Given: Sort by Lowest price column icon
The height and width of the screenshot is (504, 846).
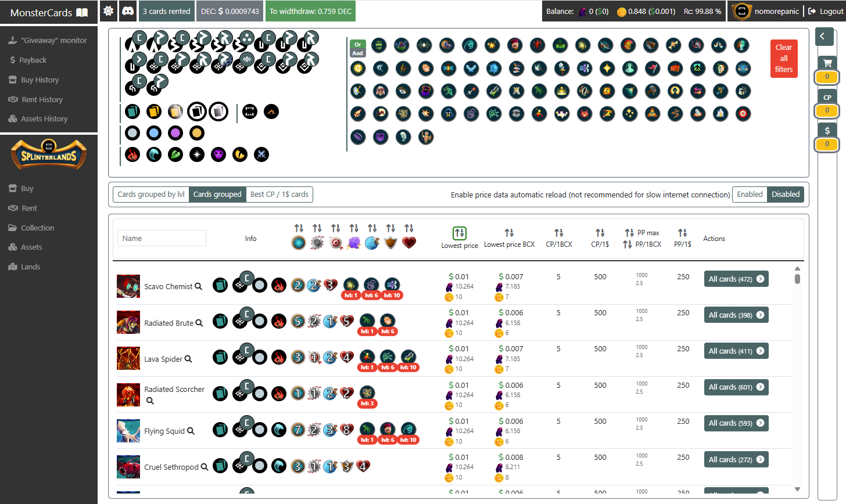Looking at the screenshot, I should point(460,233).
